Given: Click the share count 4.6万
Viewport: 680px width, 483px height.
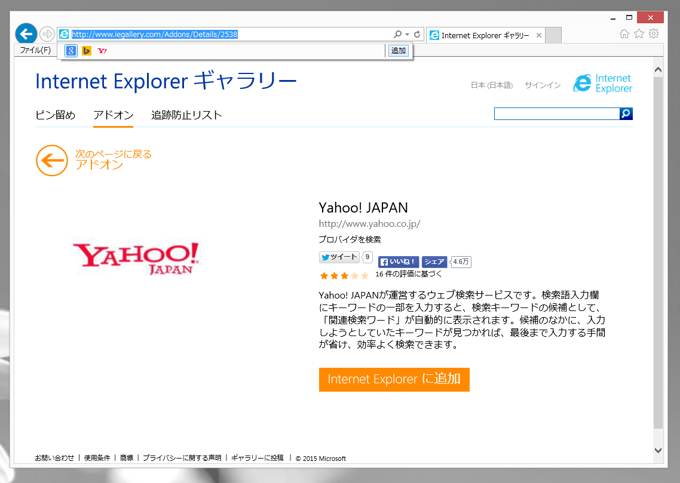Looking at the screenshot, I should pos(461,262).
